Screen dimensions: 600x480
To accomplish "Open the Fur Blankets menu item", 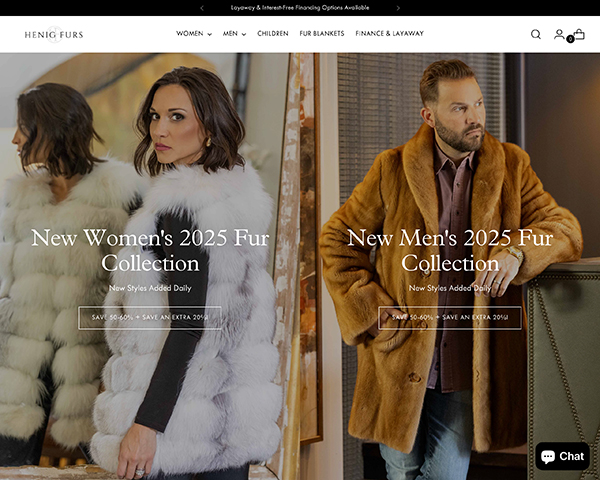I will pyautogui.click(x=322, y=34).
